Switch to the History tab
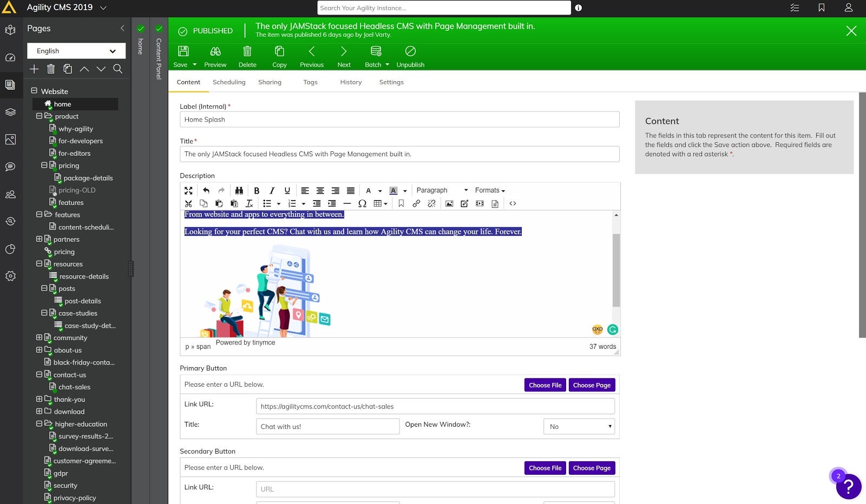Screen dimensions: 866x504 (x=351, y=82)
